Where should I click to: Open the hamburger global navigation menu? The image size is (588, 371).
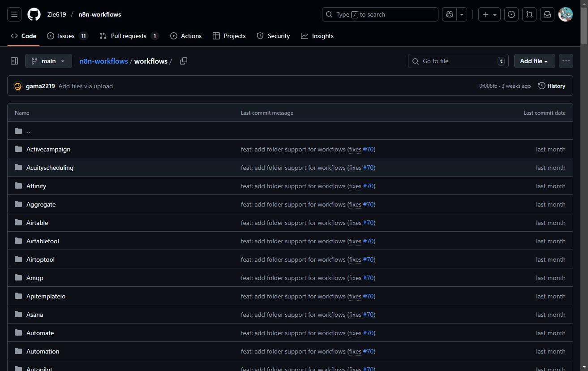click(14, 14)
